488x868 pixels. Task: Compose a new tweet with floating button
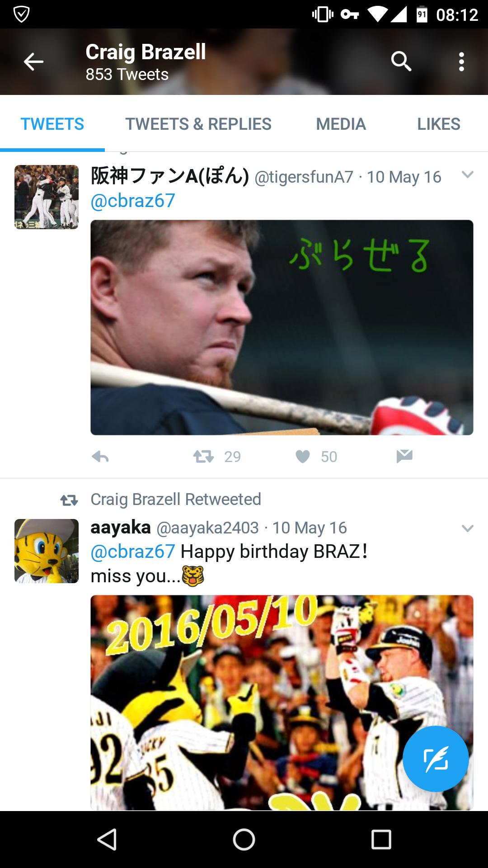tap(436, 759)
